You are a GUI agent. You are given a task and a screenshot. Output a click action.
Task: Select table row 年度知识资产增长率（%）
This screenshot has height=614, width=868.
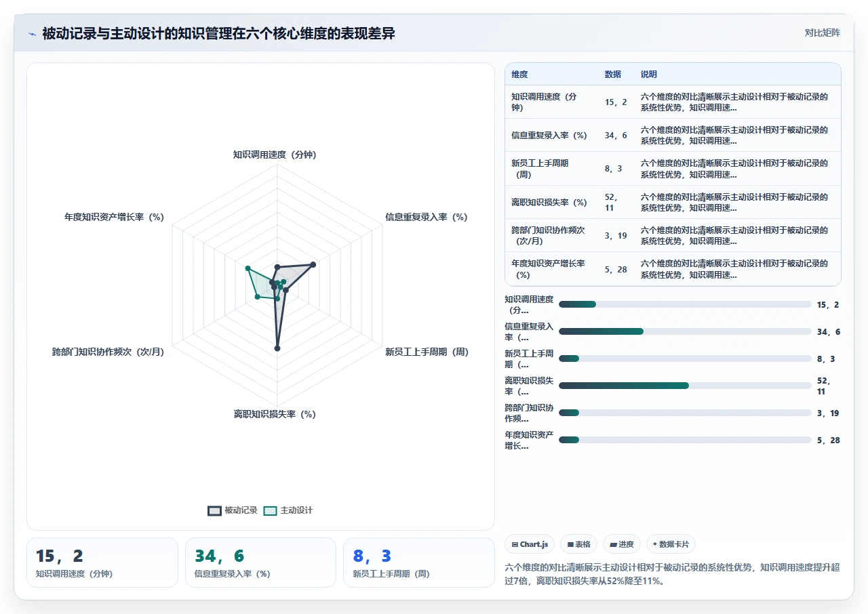(673, 269)
